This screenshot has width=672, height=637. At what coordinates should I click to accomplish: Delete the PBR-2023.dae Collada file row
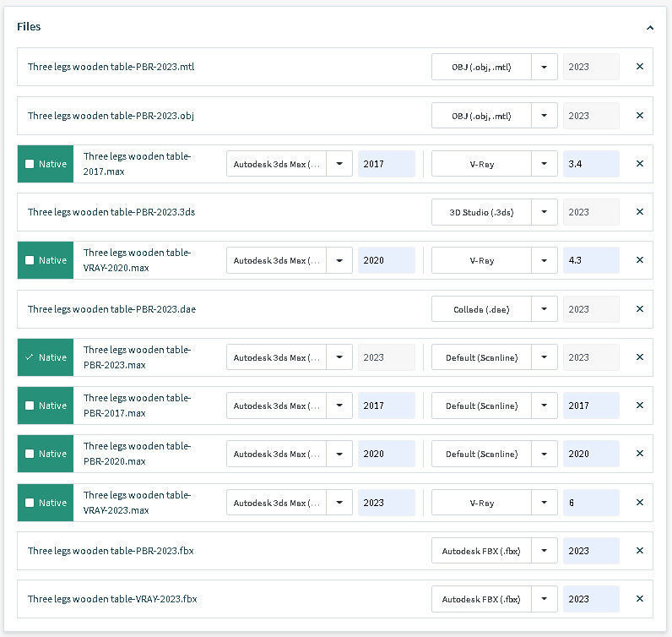click(639, 309)
